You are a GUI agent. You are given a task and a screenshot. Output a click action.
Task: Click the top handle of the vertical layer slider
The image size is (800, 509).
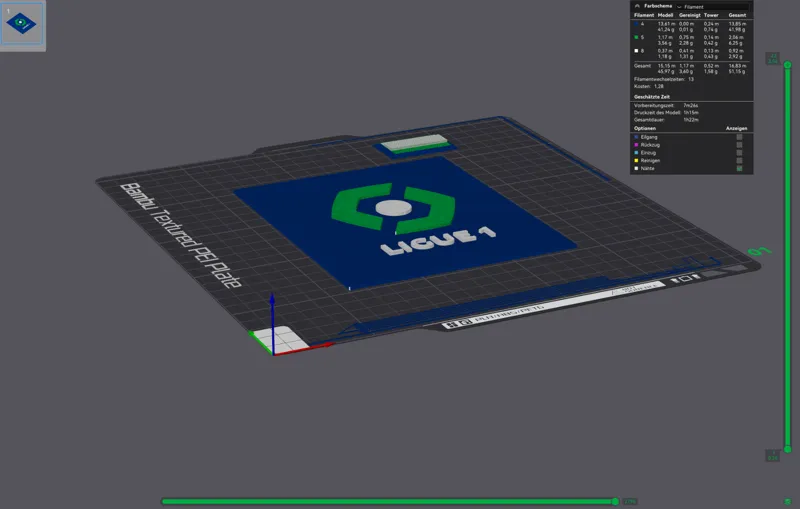coord(788,65)
